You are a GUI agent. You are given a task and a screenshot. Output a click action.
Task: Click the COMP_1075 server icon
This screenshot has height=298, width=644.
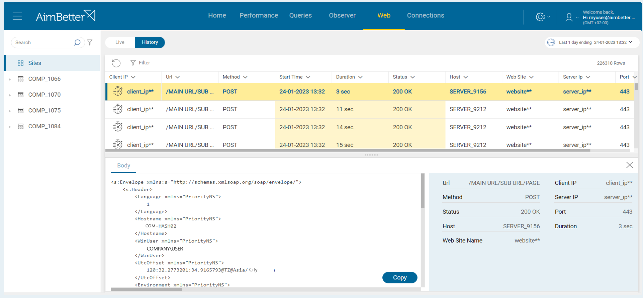21,110
